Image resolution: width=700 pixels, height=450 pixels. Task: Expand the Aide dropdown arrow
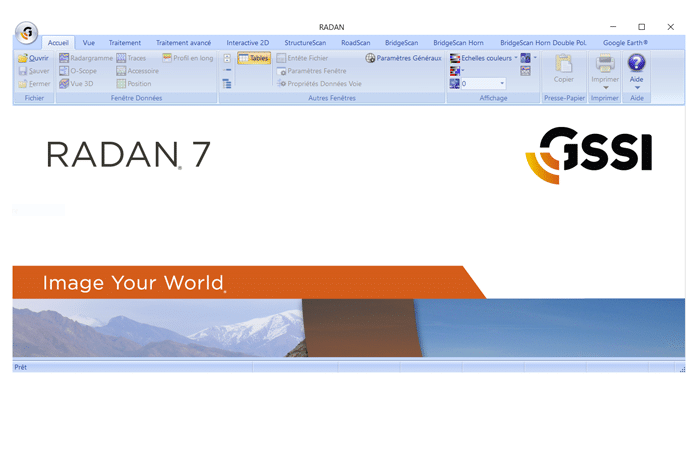click(637, 88)
